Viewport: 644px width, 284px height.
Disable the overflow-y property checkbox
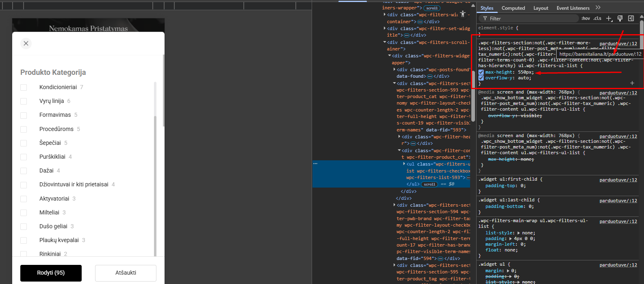tap(481, 78)
